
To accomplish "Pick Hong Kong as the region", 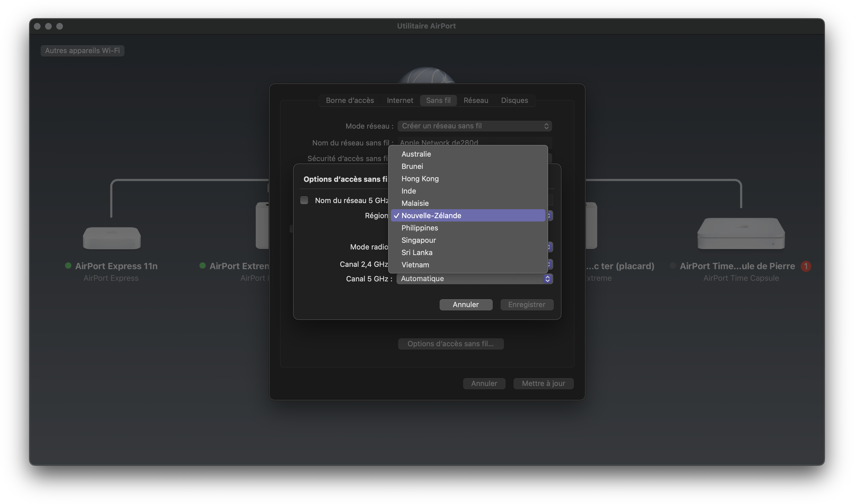I will 468,179.
